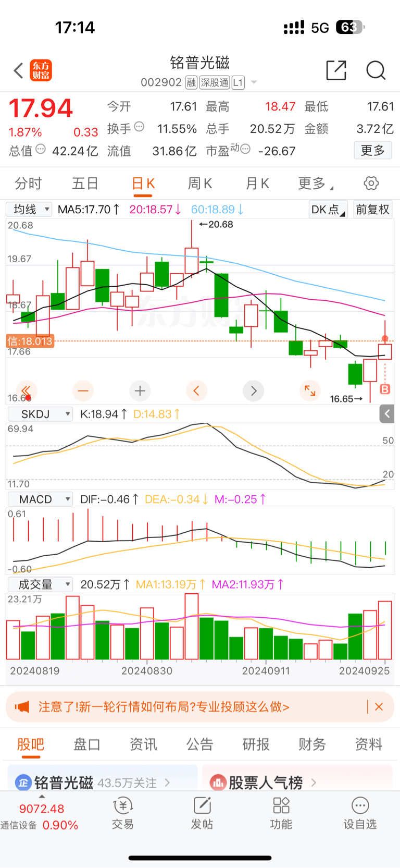The image size is (400, 868).
Task: Tap the last red volume bar
Action: (x=385, y=630)
